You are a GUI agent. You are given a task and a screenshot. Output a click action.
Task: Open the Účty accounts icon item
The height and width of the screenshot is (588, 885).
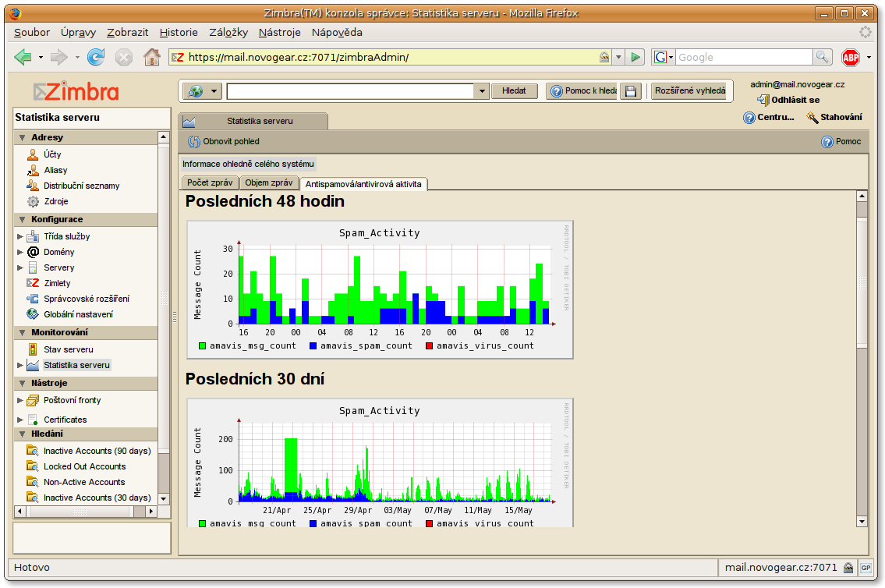pos(33,154)
